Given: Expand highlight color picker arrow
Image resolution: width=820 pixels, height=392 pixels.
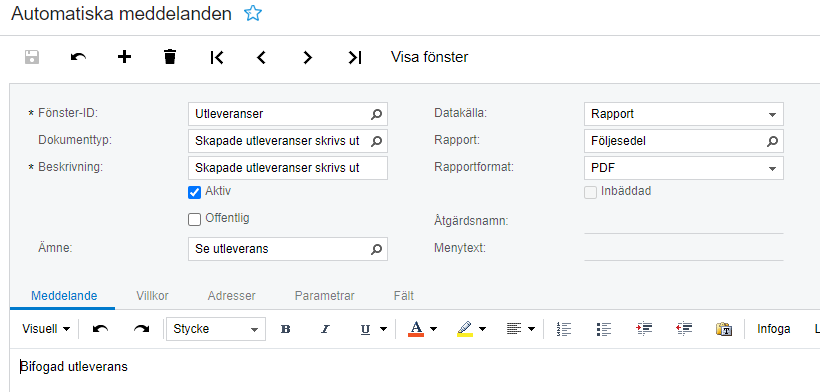Looking at the screenshot, I should [482, 329].
